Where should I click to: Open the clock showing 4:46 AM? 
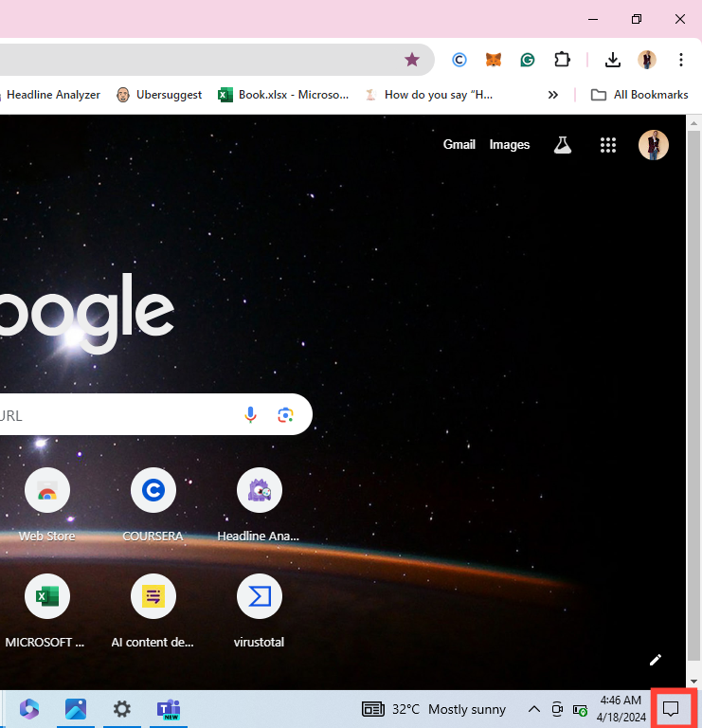click(x=621, y=709)
